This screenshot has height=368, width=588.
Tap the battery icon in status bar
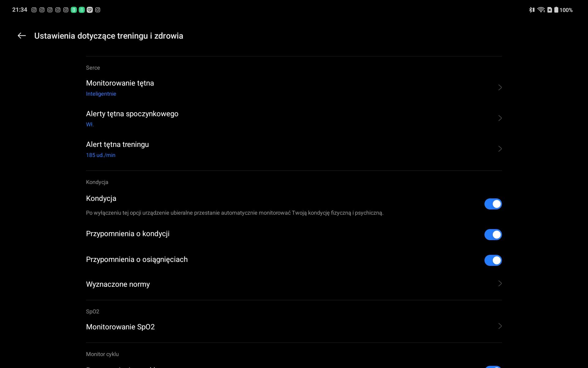pos(556,10)
